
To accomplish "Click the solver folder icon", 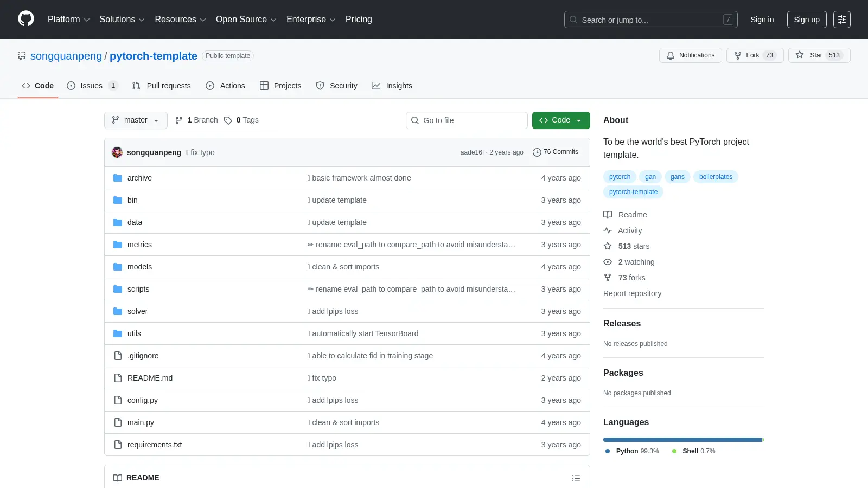I will [118, 311].
